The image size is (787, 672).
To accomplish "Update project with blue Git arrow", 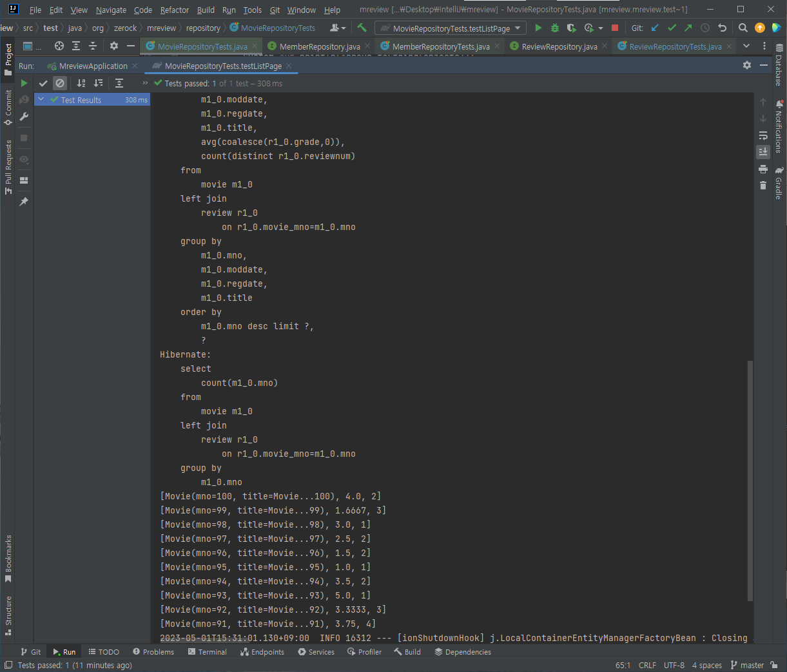I will (x=655, y=28).
